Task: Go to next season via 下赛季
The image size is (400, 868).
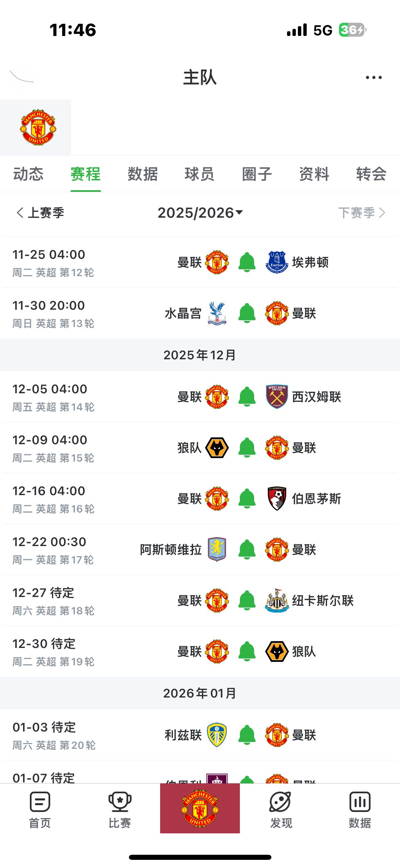Action: point(362,213)
